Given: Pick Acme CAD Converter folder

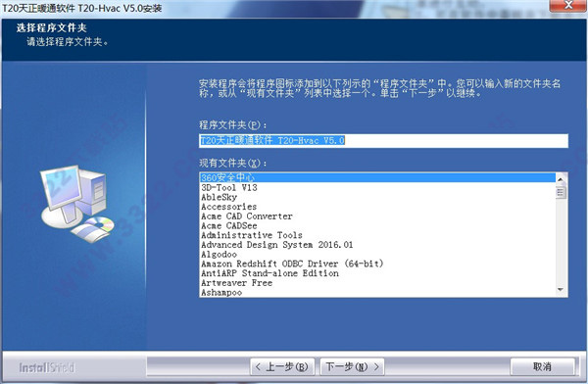Looking at the screenshot, I should click(x=377, y=216).
